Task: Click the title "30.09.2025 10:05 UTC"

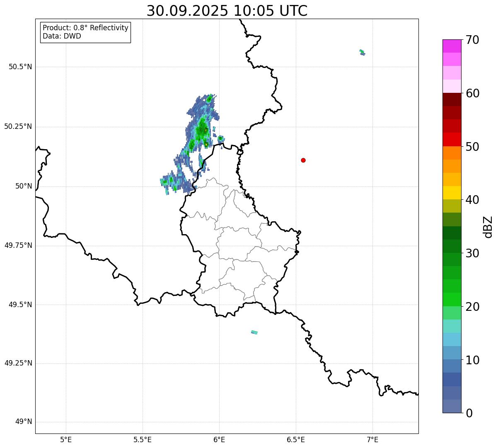Action: 227,11
